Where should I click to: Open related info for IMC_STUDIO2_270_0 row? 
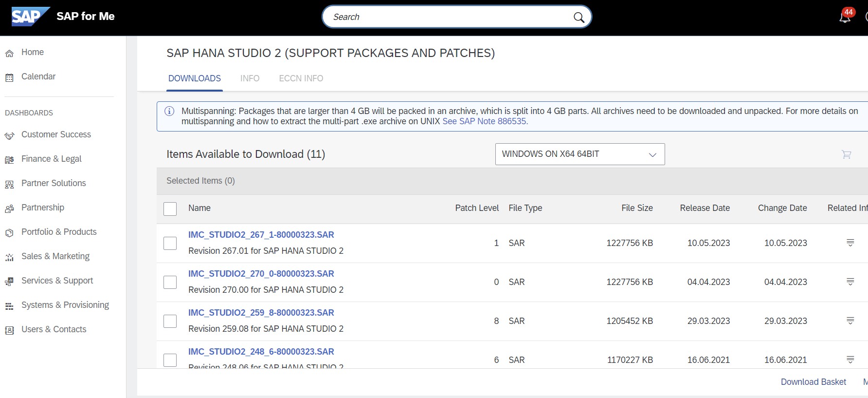pos(850,282)
